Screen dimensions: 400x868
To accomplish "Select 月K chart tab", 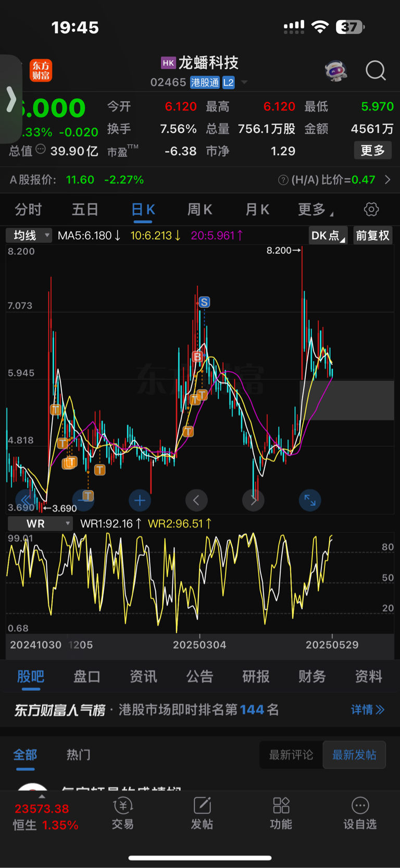I will click(257, 210).
